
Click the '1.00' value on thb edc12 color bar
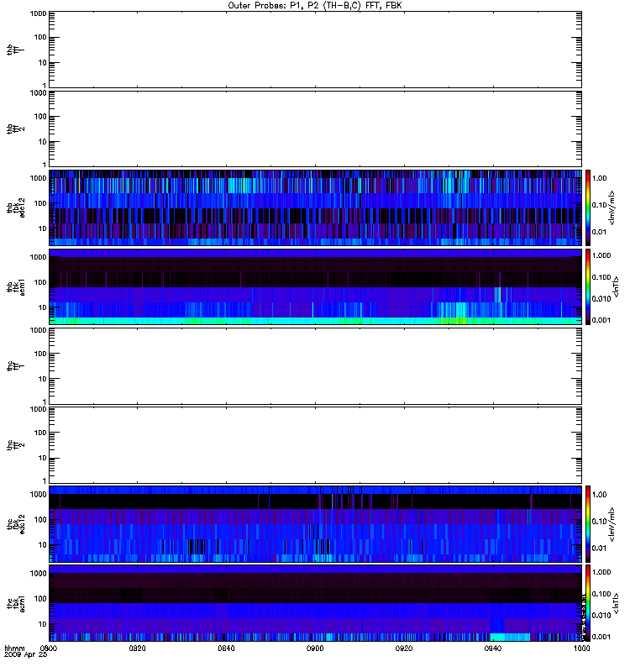tap(599, 178)
